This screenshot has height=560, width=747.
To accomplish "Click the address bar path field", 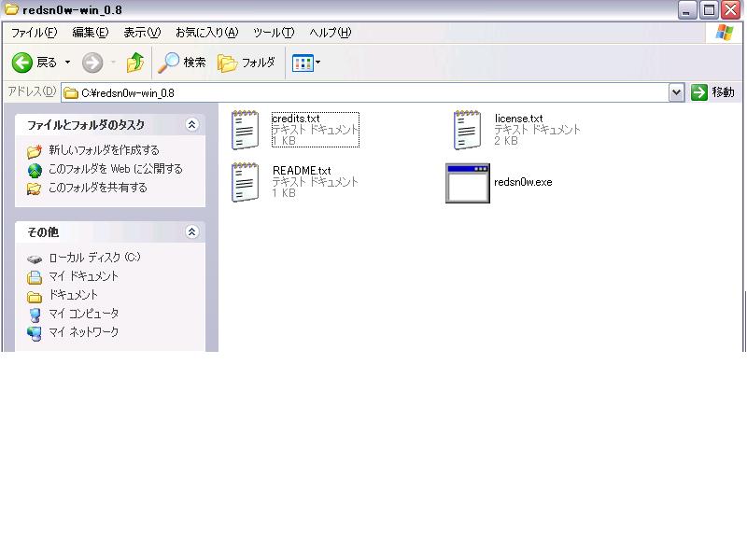I will (x=364, y=92).
